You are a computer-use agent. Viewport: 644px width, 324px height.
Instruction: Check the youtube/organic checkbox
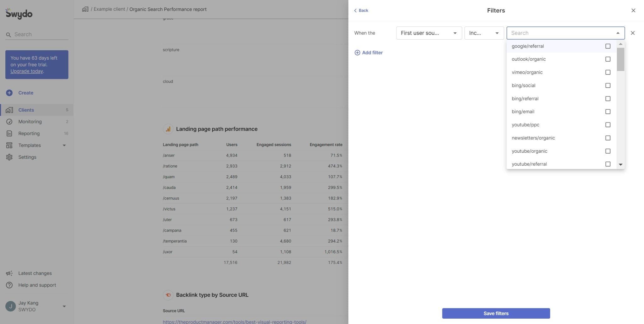pyautogui.click(x=608, y=151)
